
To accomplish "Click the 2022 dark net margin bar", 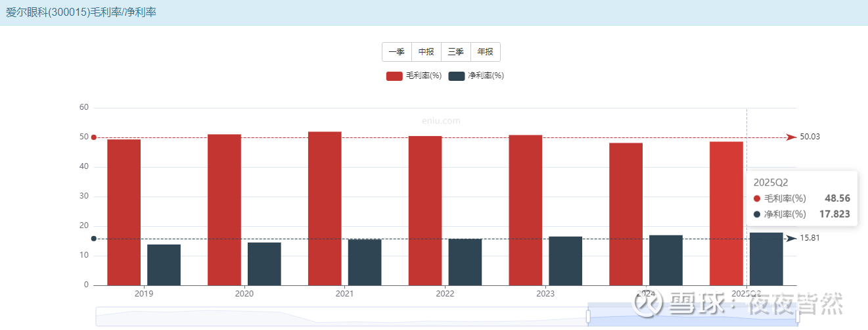I will click(x=465, y=262).
